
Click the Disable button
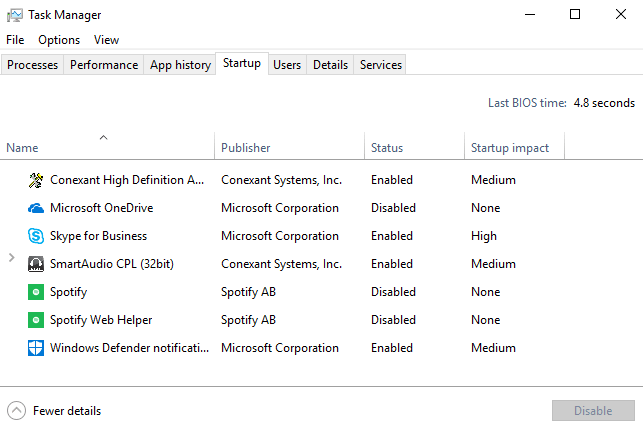[x=593, y=411]
